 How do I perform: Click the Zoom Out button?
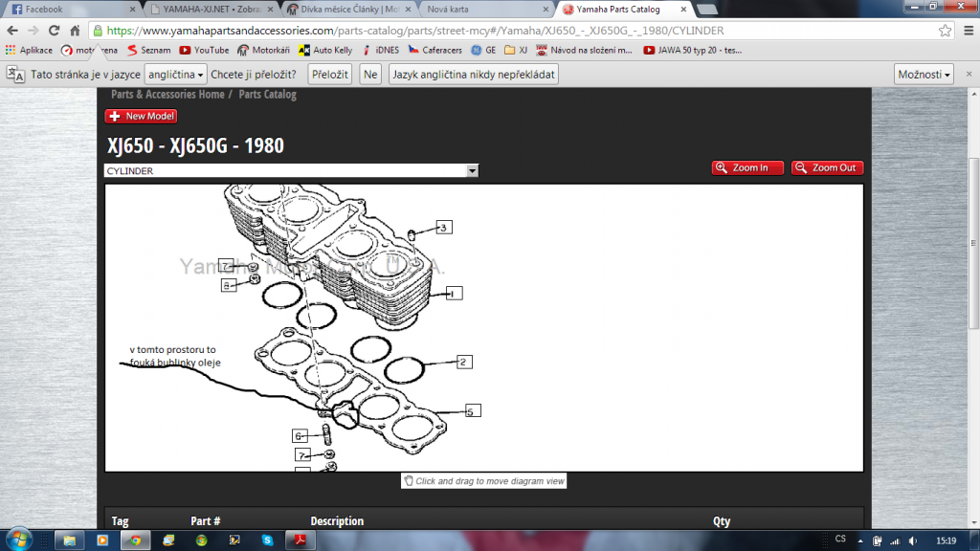(827, 167)
